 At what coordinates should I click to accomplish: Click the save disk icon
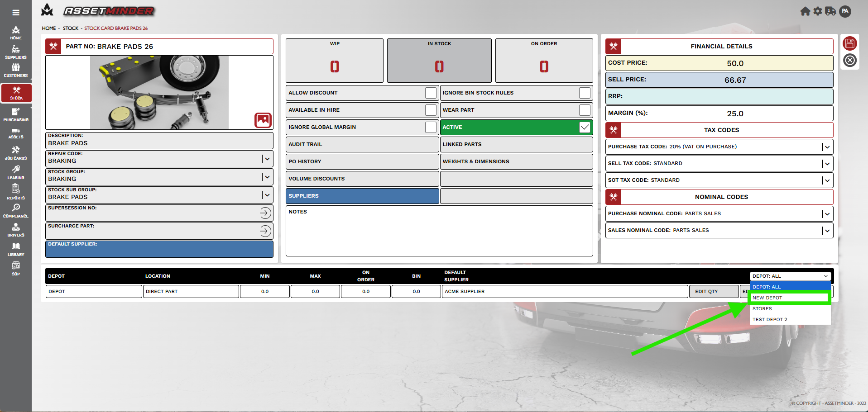[x=849, y=43]
